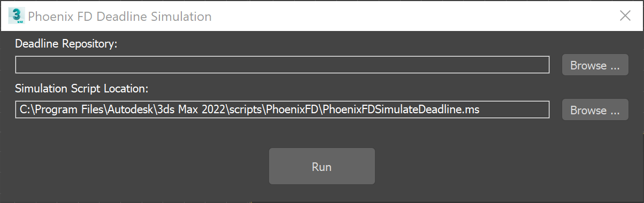Close the Phoenix FD Deadline Simulation dialog
This screenshot has height=203, width=644.
pyautogui.click(x=625, y=16)
